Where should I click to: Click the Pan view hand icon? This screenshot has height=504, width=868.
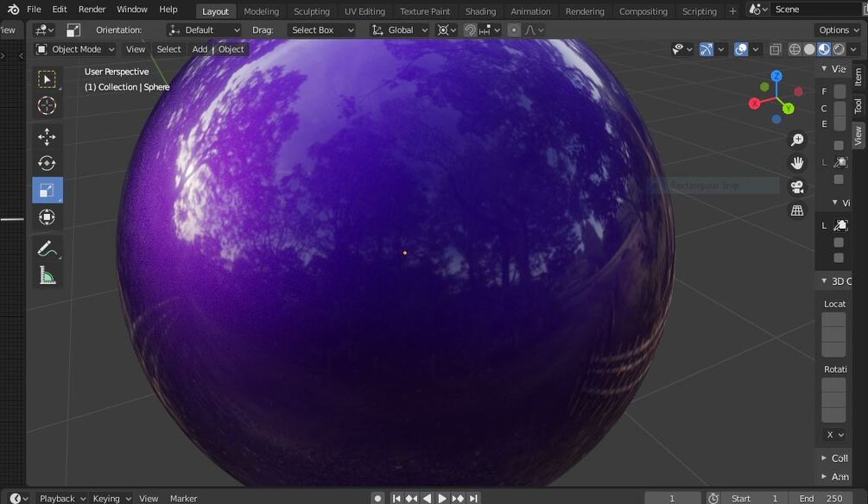[797, 163]
